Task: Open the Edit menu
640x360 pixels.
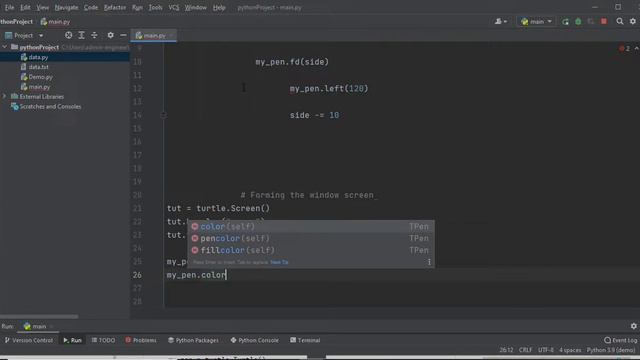Action: 25,7
